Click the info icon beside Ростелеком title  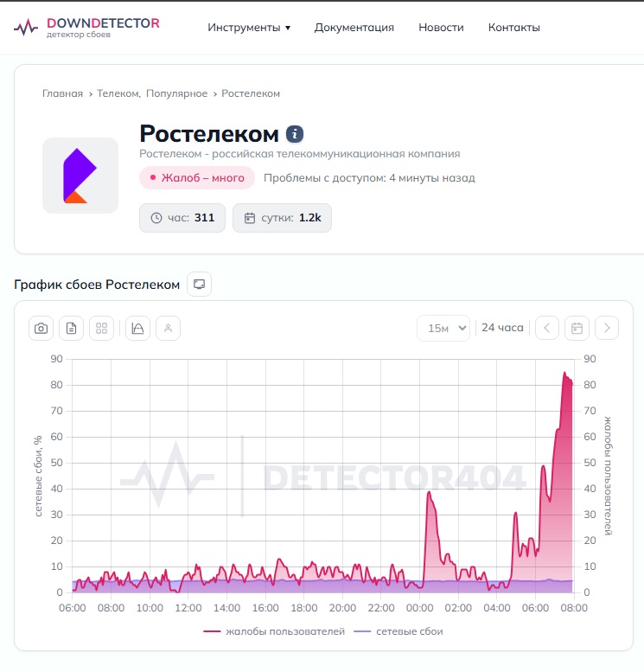click(296, 134)
